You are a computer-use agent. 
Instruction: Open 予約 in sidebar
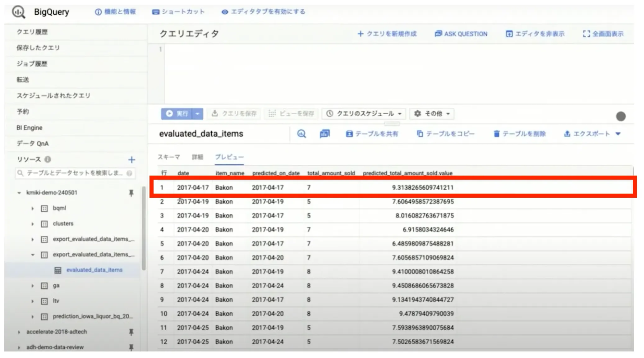(22, 112)
